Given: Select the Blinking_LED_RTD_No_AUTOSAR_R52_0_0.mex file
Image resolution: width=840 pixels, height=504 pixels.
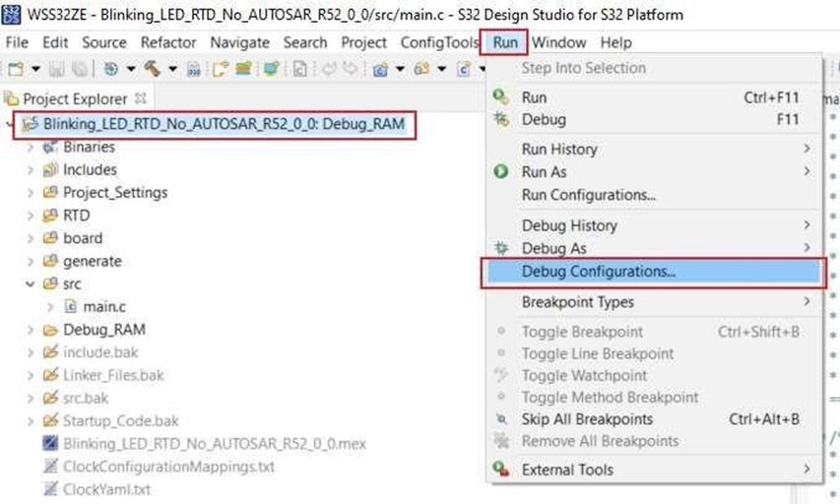Looking at the screenshot, I should click(x=215, y=444).
